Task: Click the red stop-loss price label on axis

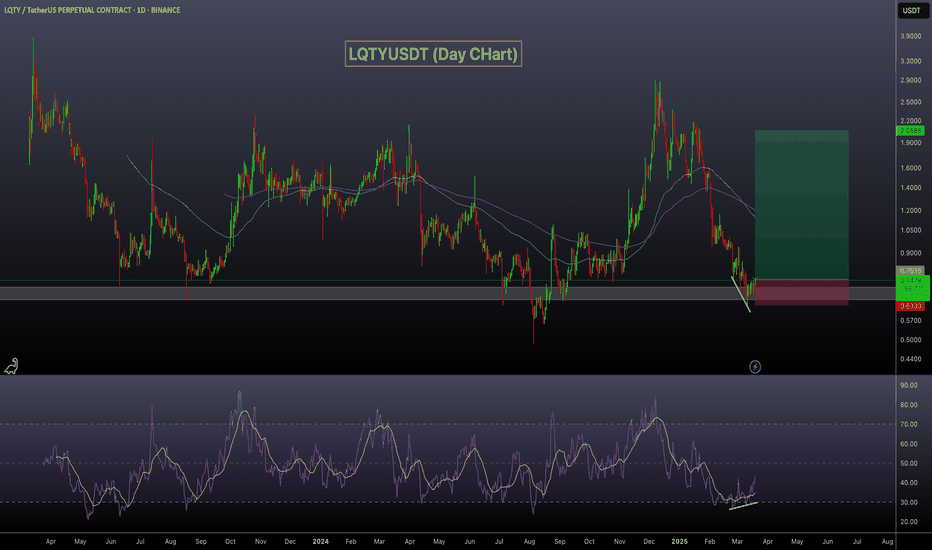Action: click(910, 306)
